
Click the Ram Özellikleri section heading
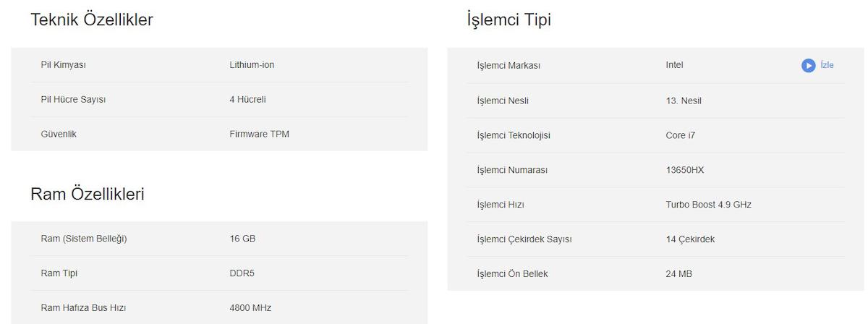pyautogui.click(x=88, y=194)
